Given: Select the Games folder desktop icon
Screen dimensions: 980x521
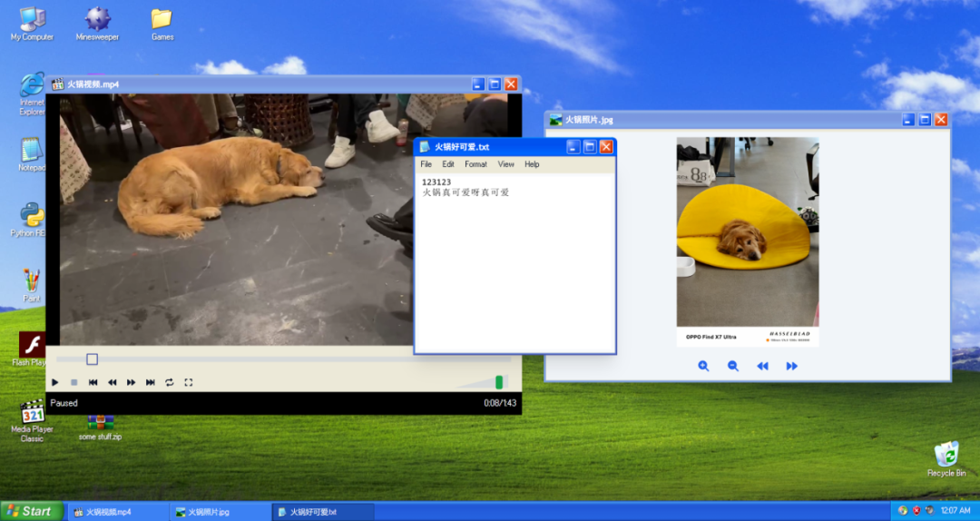Looking at the screenshot, I should (162, 25).
